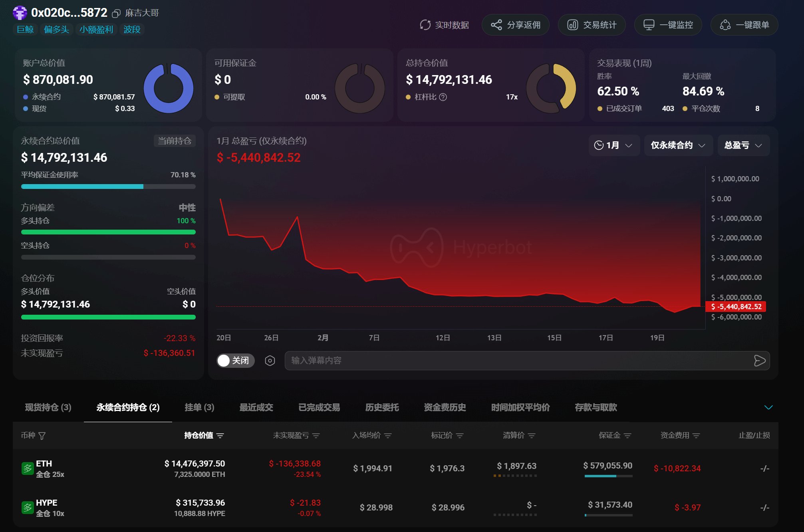
Task: Switch to the 现货持仓 (3) tab
Action: 48,407
